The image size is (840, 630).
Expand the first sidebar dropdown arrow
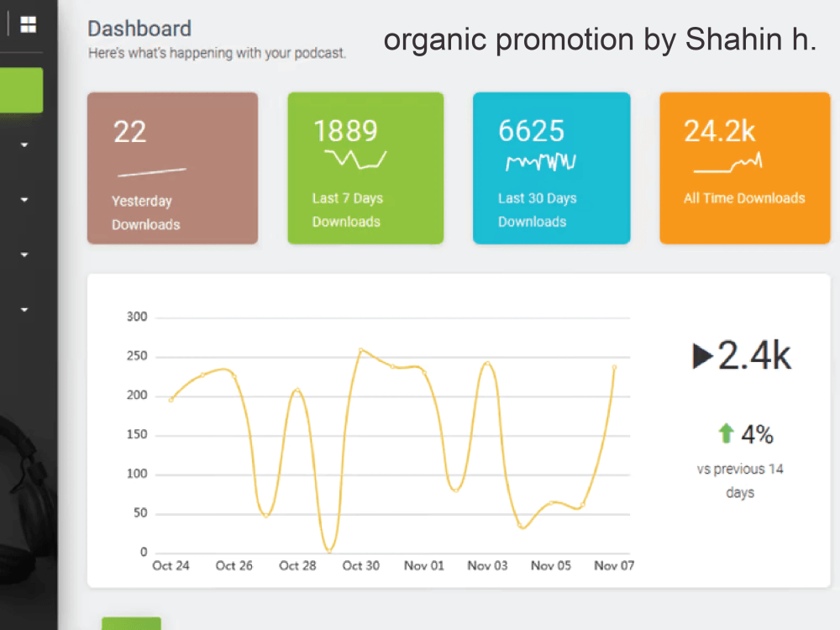coord(24,144)
